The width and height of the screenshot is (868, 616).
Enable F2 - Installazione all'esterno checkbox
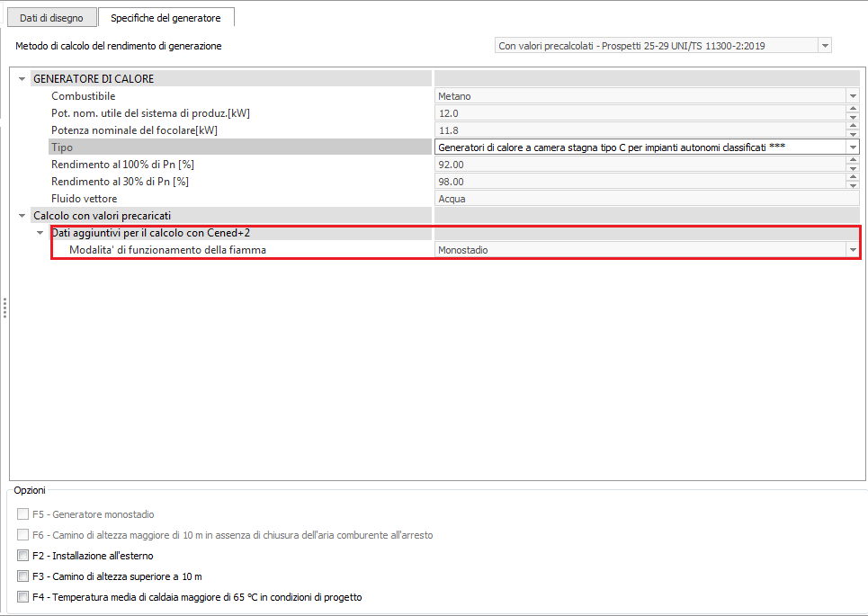pos(22,556)
